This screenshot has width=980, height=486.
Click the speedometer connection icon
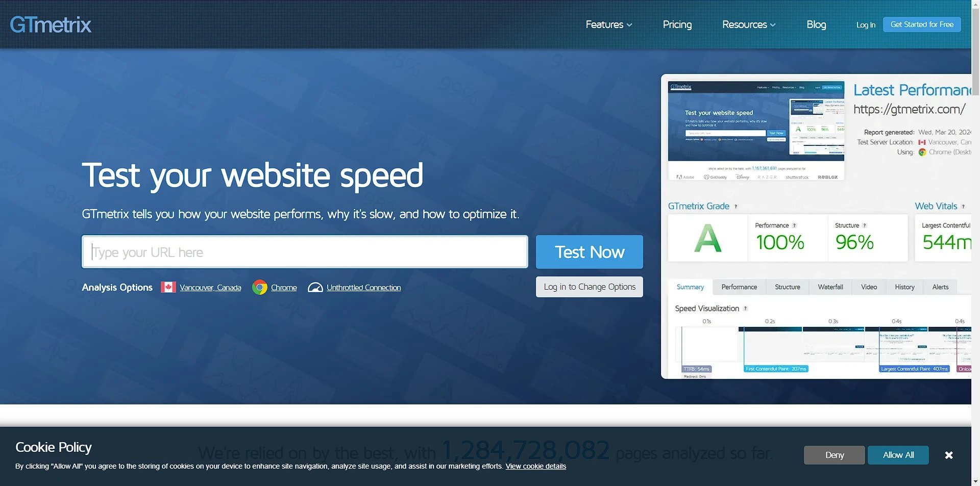[x=315, y=288]
